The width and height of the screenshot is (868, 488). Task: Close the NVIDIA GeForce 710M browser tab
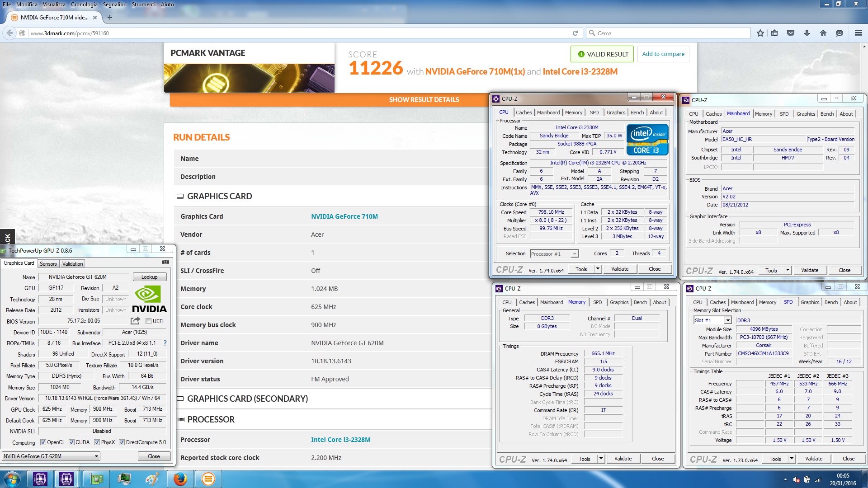tap(95, 18)
